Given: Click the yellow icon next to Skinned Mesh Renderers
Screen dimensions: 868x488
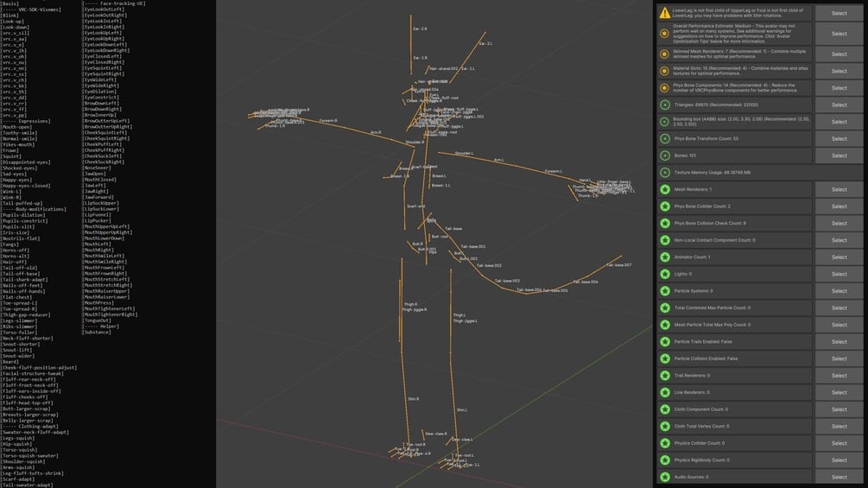Looking at the screenshot, I should tap(665, 54).
